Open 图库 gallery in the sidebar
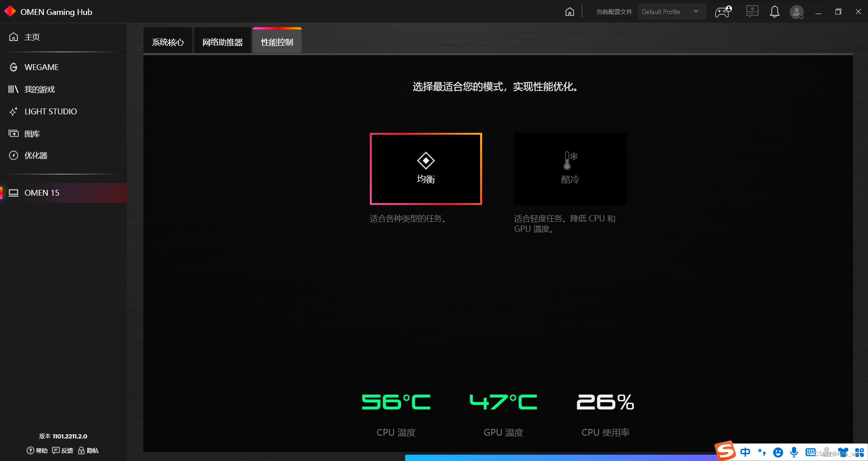The image size is (868, 461). [63, 134]
